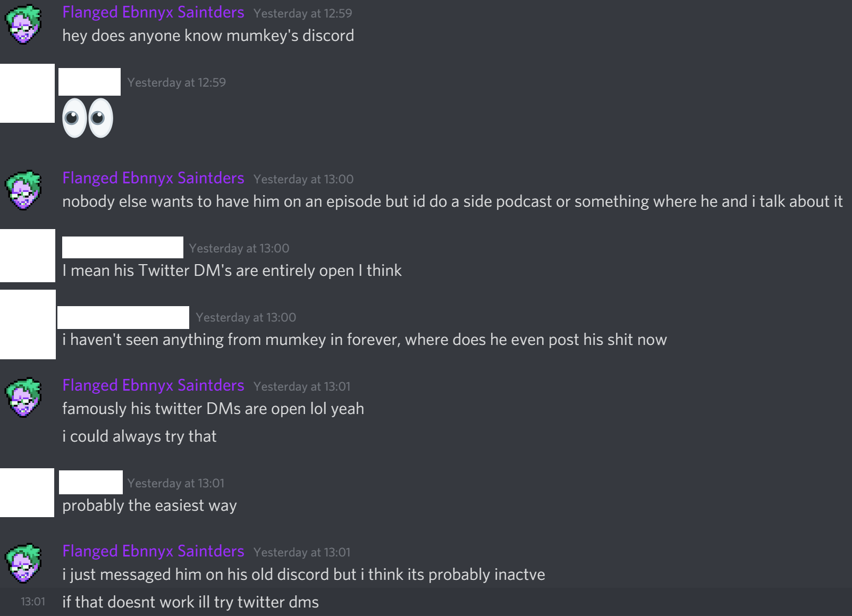This screenshot has width=852, height=616.
Task: Click redacted username above I mean his Twitter
Action: (123, 247)
